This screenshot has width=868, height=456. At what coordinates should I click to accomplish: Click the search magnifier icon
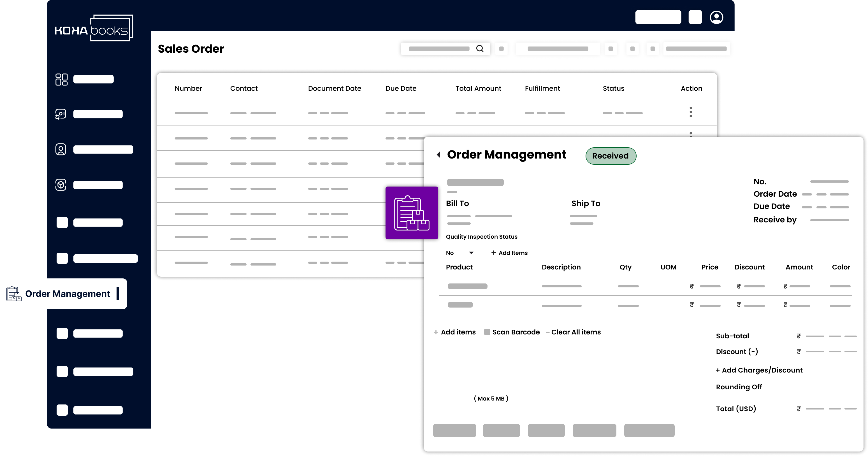tap(480, 49)
